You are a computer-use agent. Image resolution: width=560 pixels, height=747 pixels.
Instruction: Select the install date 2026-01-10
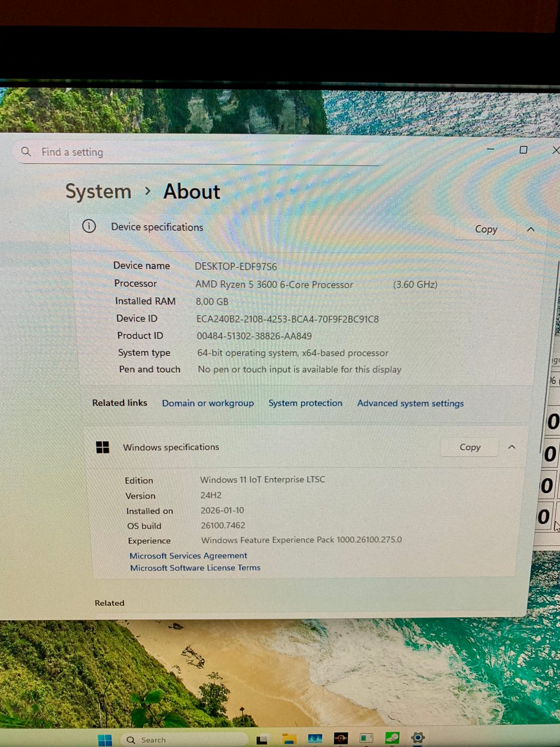pyautogui.click(x=222, y=510)
